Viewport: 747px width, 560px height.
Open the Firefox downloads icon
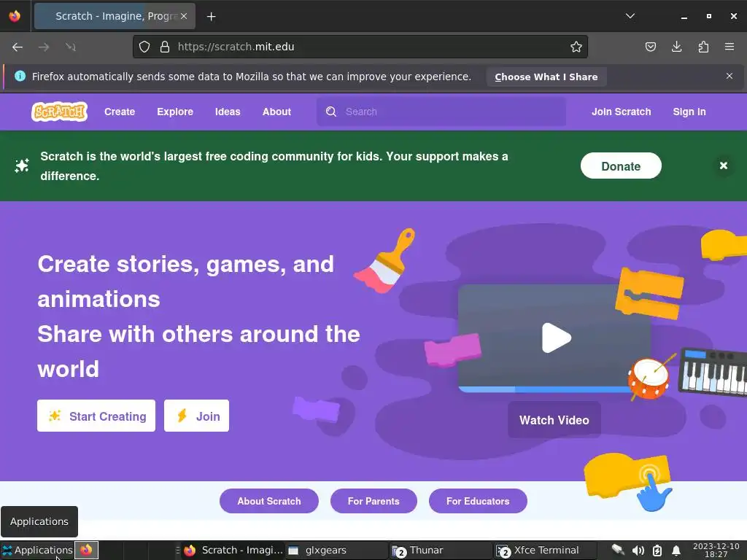point(676,47)
